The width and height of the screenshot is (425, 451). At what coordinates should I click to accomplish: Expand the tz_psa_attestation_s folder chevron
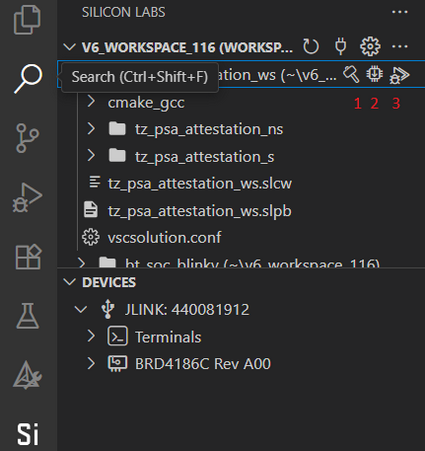pyautogui.click(x=91, y=155)
